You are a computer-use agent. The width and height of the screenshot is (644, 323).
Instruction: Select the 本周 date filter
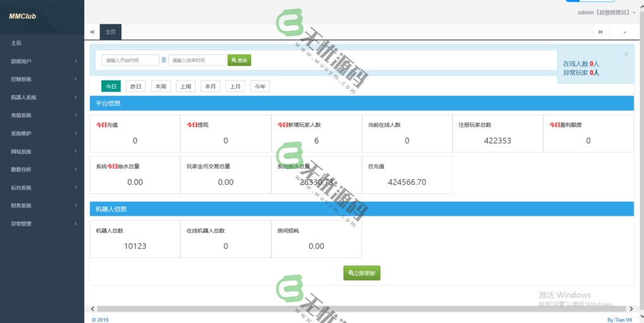tap(161, 86)
